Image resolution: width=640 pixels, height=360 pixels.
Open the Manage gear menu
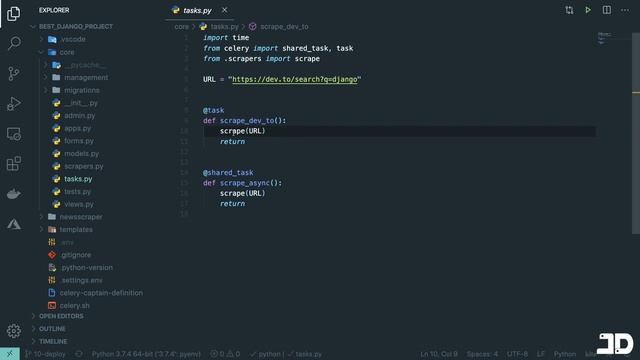[13, 331]
